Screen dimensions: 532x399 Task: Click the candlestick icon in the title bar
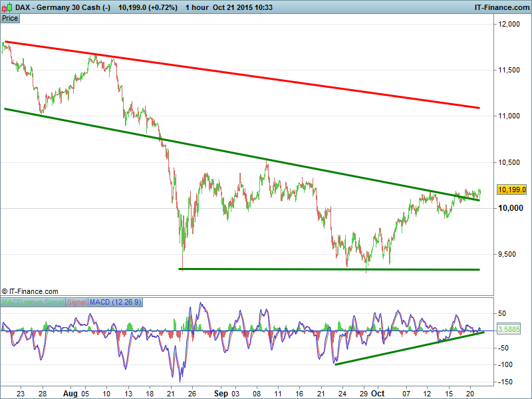point(7,7)
